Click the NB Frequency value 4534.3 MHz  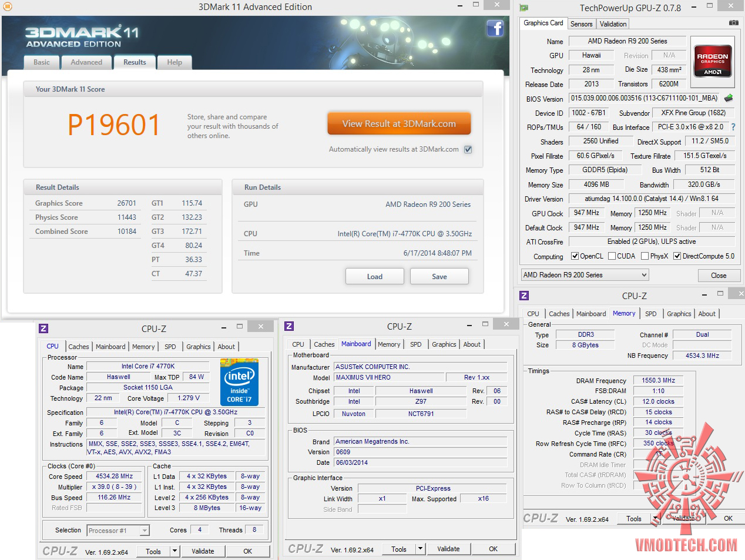[x=702, y=356]
